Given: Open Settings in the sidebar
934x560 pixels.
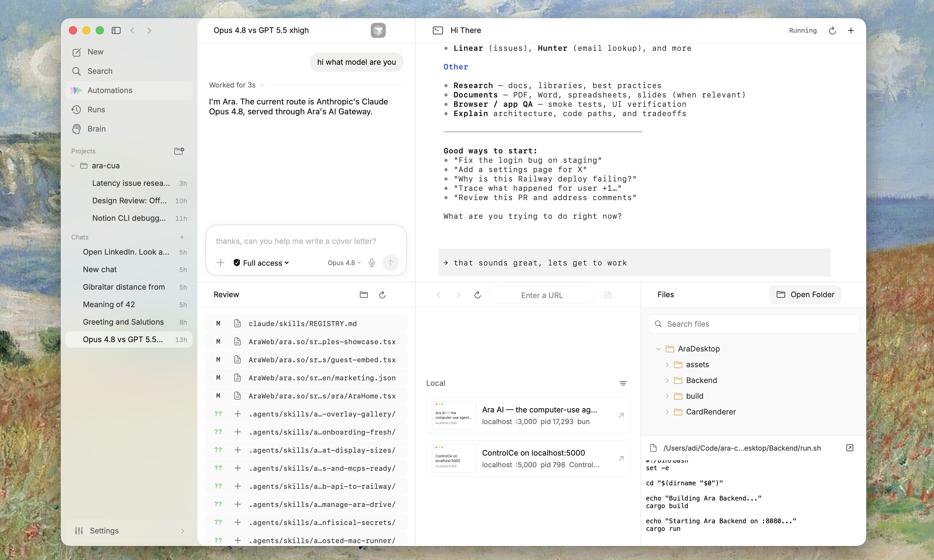Looking at the screenshot, I should (x=129, y=531).
